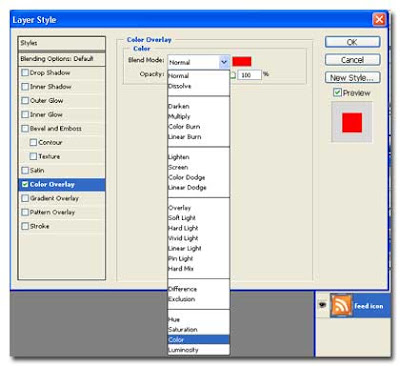The height and width of the screenshot is (366, 400).
Task: Choose Overlay blend mode
Action: [199, 208]
